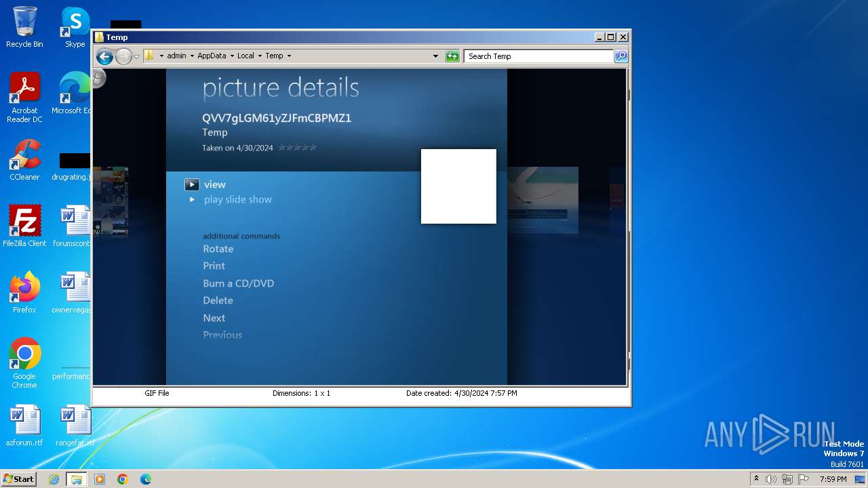Click the Back arrow in the Temp window
This screenshot has height=488, width=868.
point(104,56)
